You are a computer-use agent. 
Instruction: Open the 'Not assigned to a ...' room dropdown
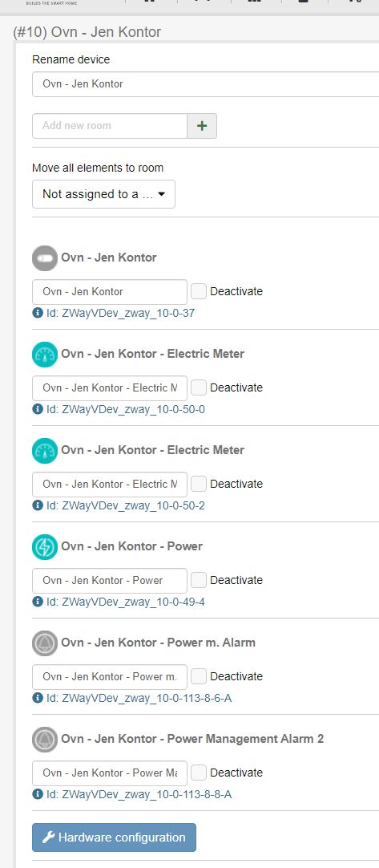[x=103, y=194]
